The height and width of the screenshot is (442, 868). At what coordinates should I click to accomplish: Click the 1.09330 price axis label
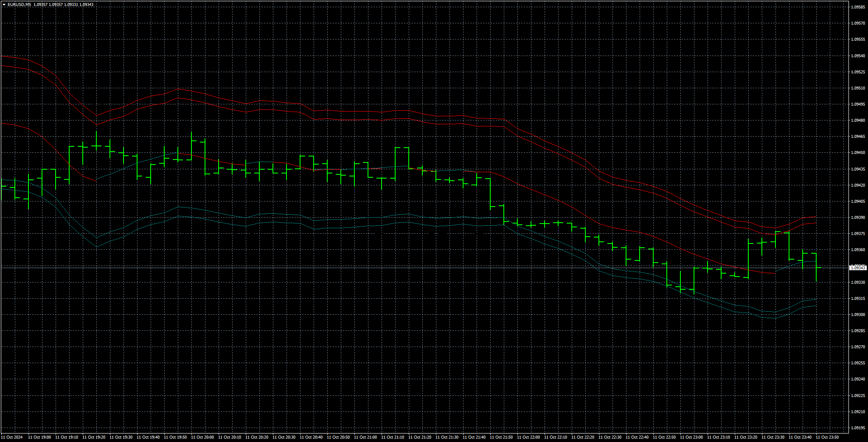(858, 283)
